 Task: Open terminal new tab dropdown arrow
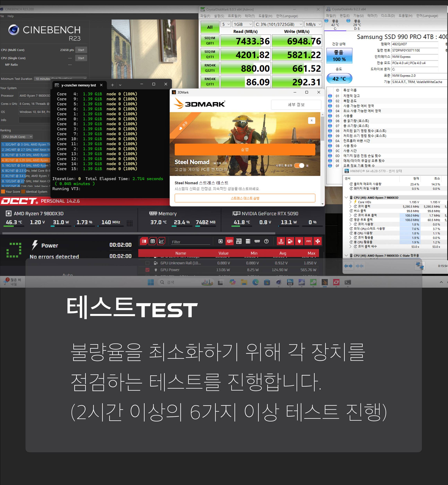click(x=120, y=85)
